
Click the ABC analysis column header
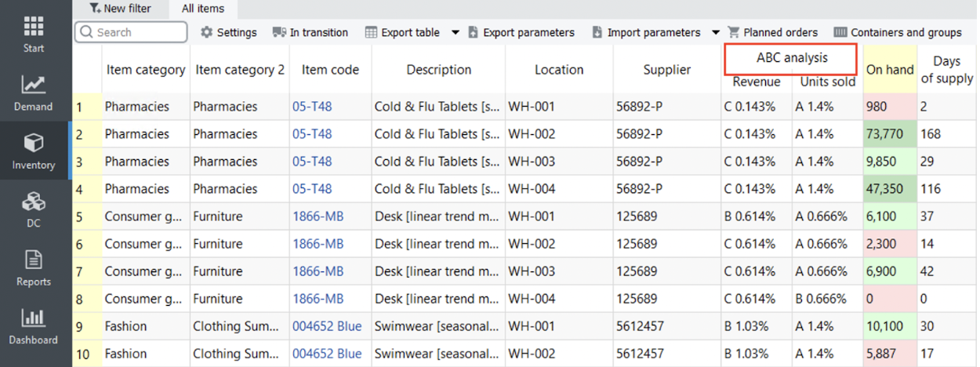pos(791,58)
